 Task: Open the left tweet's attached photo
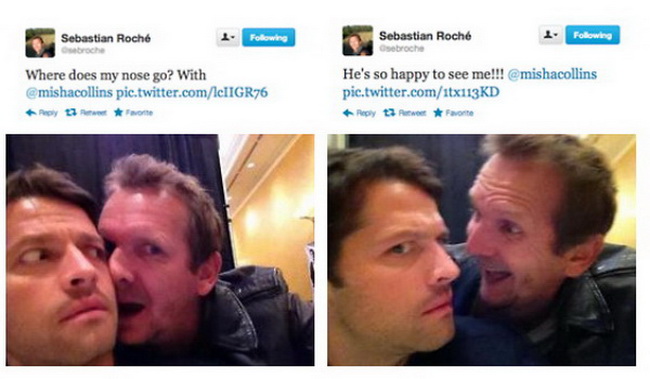[x=160, y=250]
